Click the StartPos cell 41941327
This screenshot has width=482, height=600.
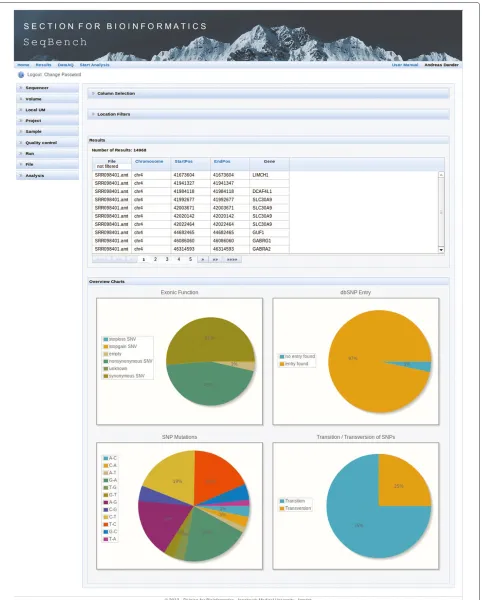pos(191,183)
